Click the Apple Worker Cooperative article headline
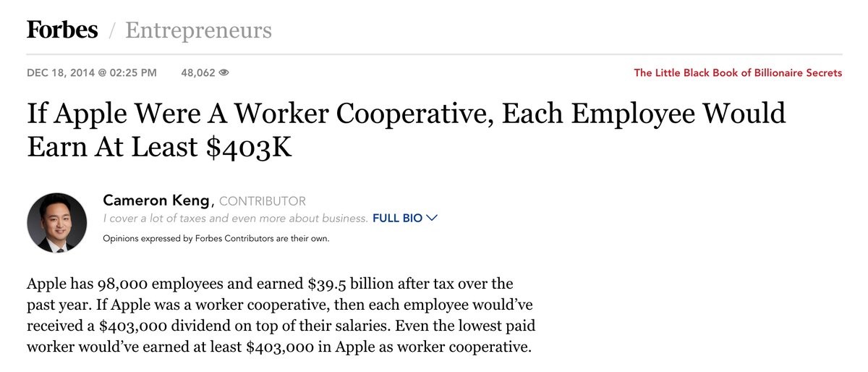The height and width of the screenshot is (372, 868). pos(405,130)
